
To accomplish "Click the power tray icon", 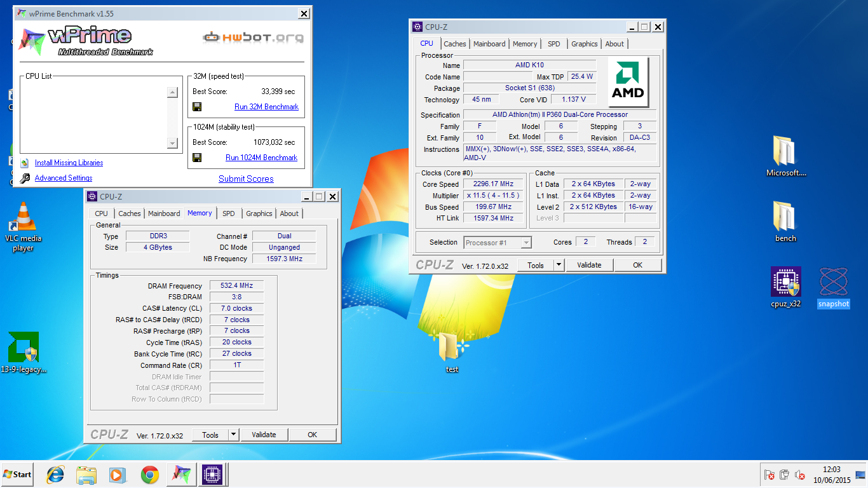I will pyautogui.click(x=785, y=475).
